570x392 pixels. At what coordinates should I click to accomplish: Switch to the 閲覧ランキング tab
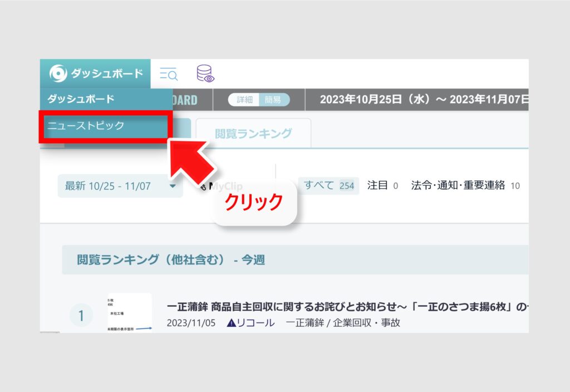click(x=253, y=134)
